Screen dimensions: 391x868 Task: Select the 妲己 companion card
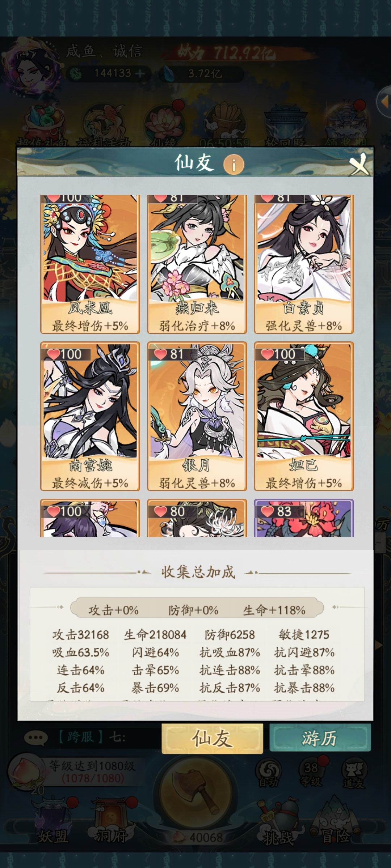pyautogui.click(x=304, y=416)
